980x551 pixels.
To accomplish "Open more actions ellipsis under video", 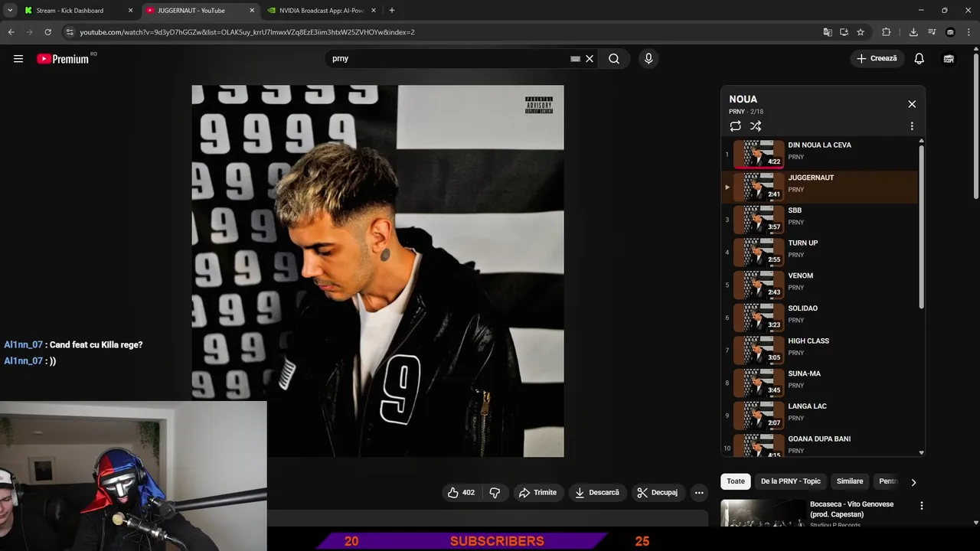I will point(699,493).
